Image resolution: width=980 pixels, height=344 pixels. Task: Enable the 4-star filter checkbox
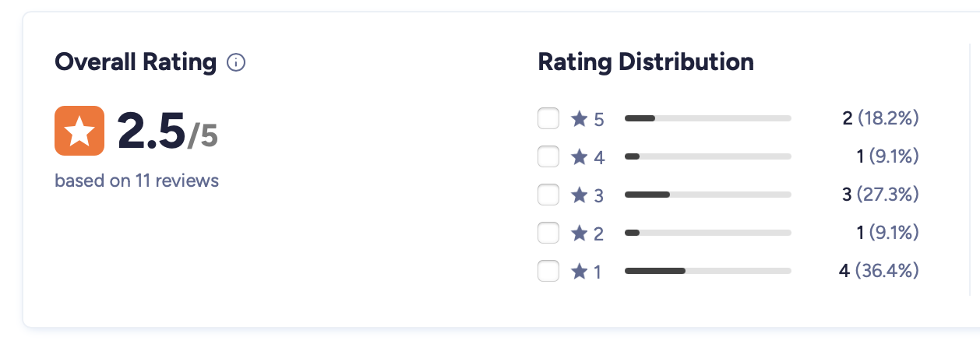[x=548, y=157]
